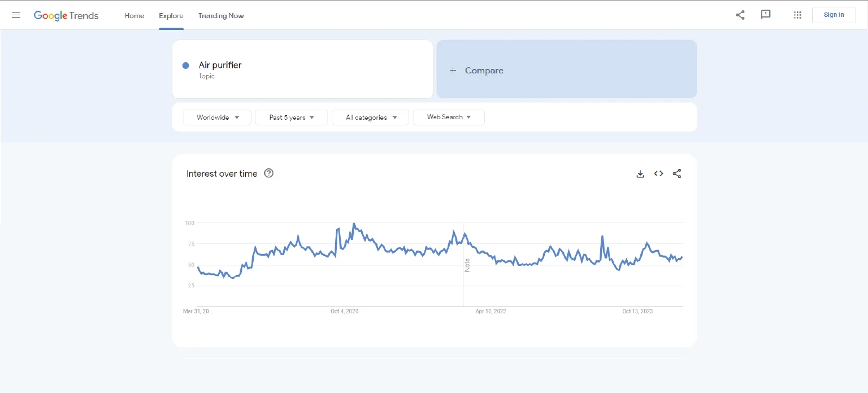Share the Interest over time chart

[x=676, y=174]
